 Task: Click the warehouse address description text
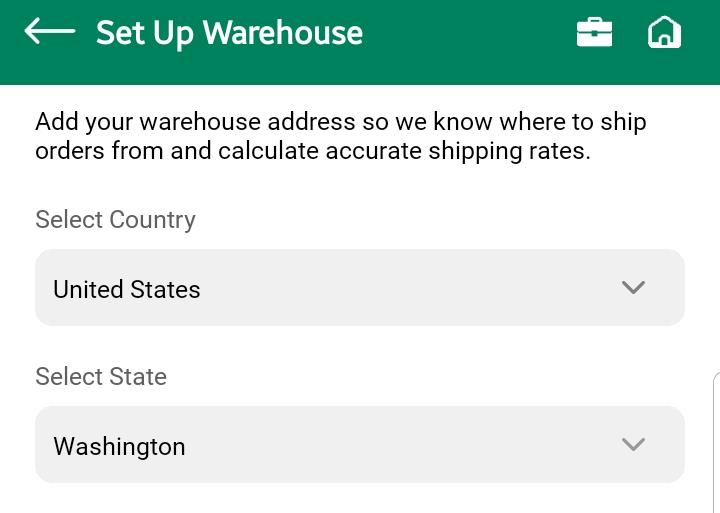340,137
